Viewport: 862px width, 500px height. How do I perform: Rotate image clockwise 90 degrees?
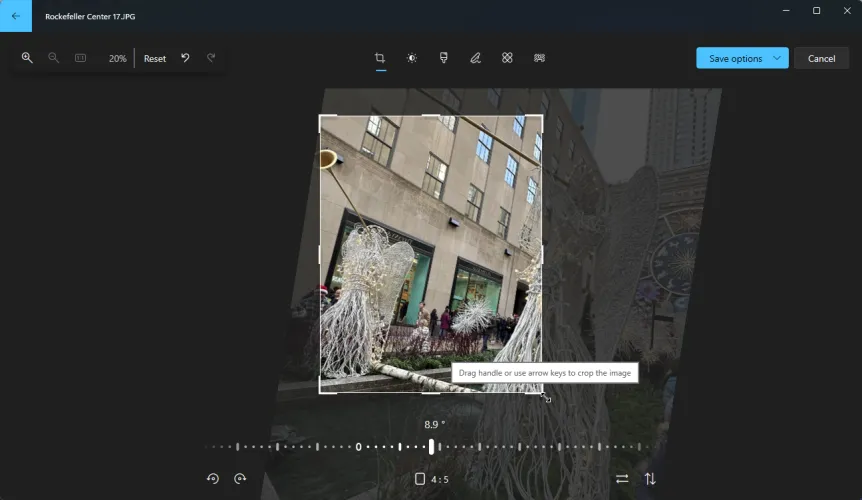click(x=240, y=479)
